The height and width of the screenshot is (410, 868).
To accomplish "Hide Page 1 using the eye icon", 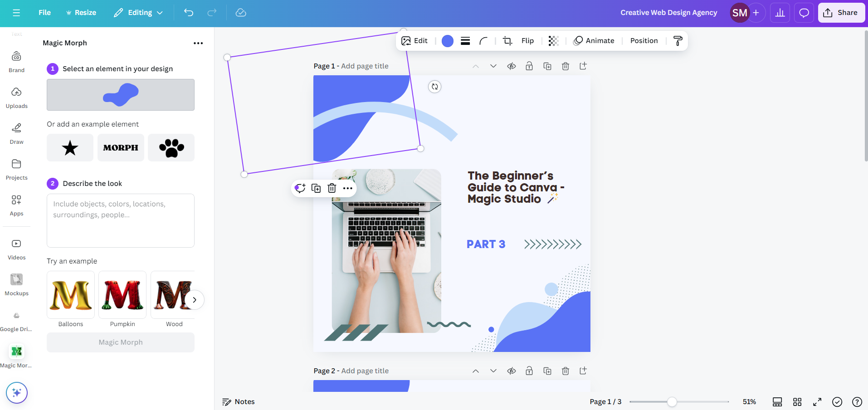I will pyautogui.click(x=512, y=66).
